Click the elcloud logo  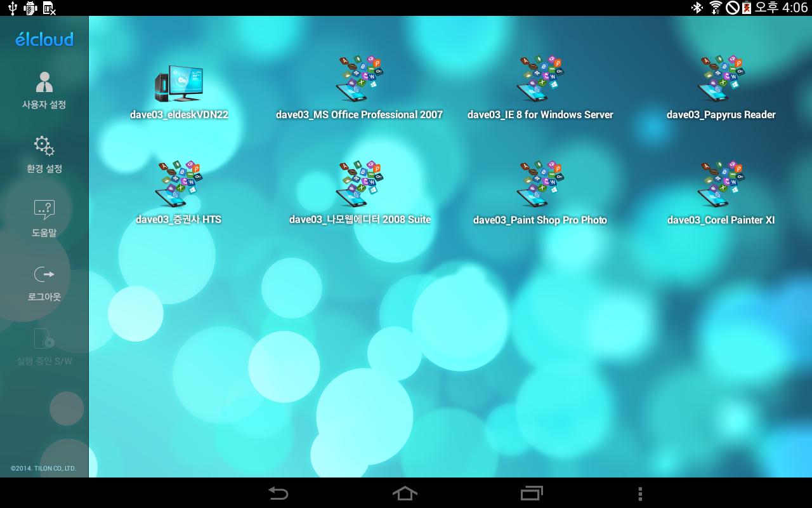tap(44, 39)
